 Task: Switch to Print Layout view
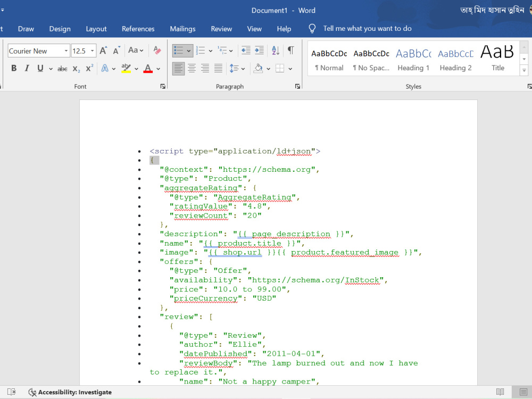click(x=524, y=392)
